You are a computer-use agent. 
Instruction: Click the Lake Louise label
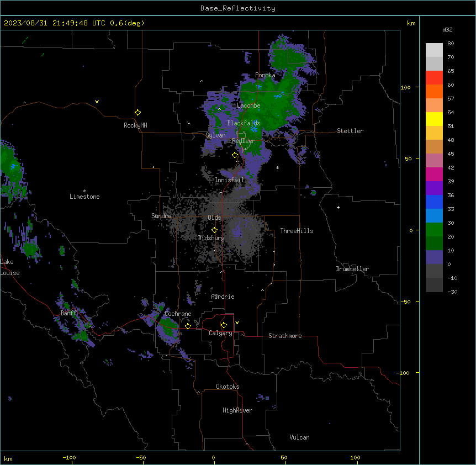tap(10, 267)
